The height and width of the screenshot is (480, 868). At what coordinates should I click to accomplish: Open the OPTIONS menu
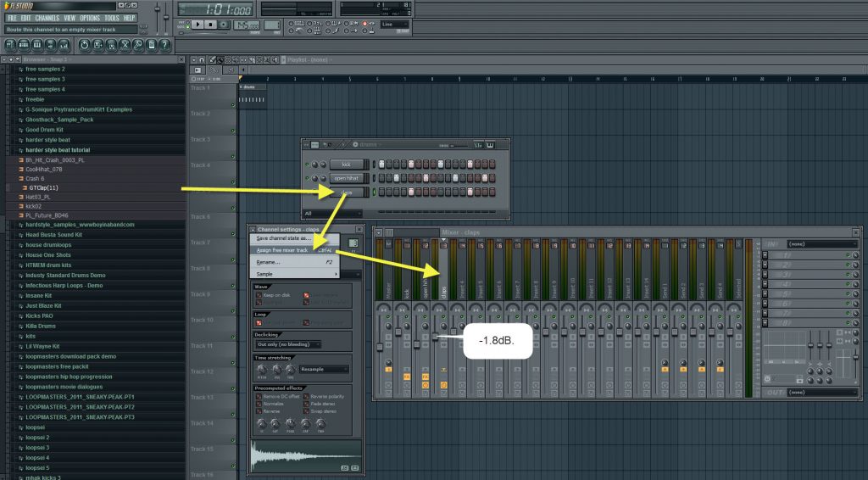click(x=90, y=19)
